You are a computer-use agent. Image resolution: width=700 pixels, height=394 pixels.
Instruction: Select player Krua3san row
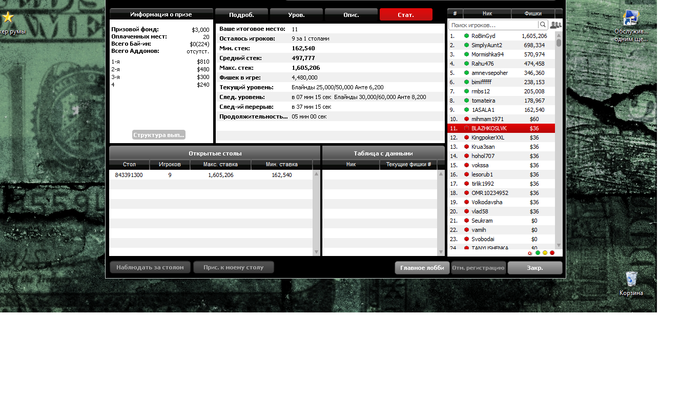pos(501,147)
